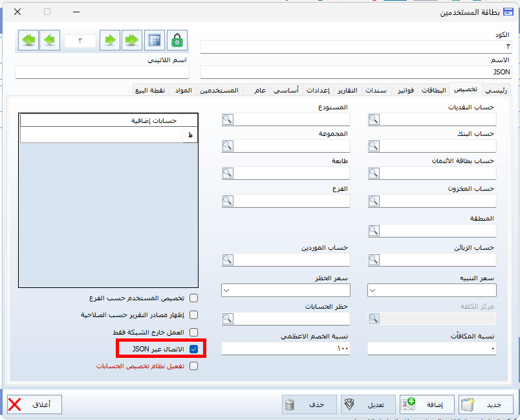Screen dimensions: 520x420
Task: Click the double left-pointing green arrow icon
Action: point(28,40)
